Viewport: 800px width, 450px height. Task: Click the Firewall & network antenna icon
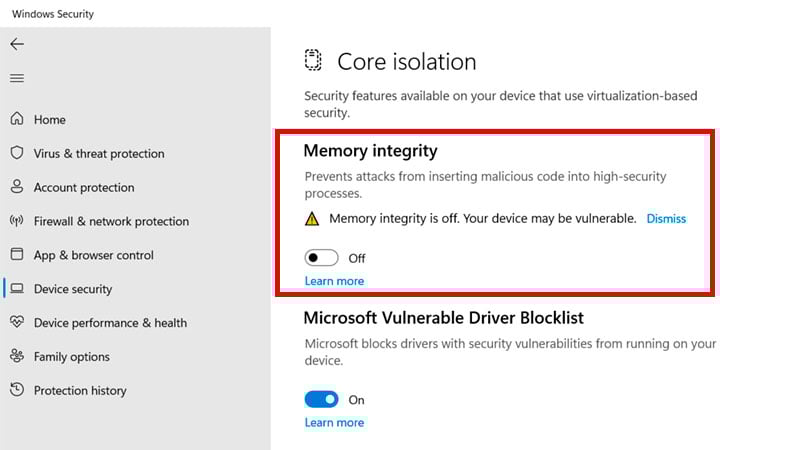17,220
